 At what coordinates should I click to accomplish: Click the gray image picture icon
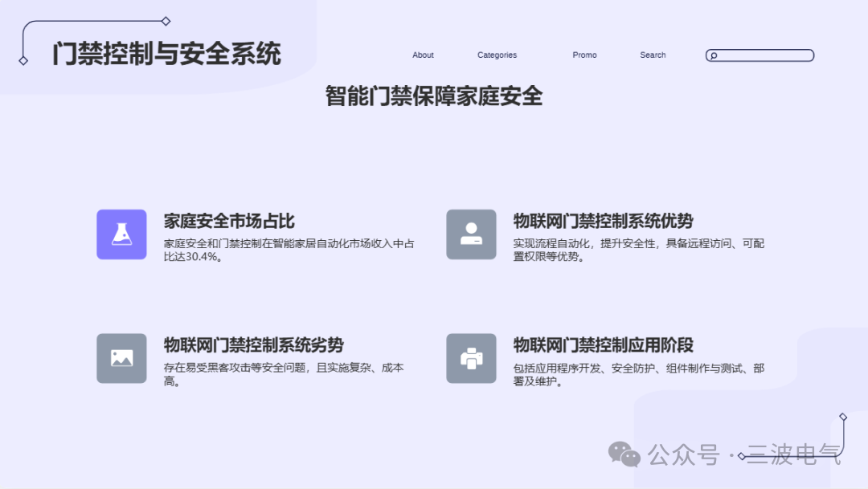[122, 358]
